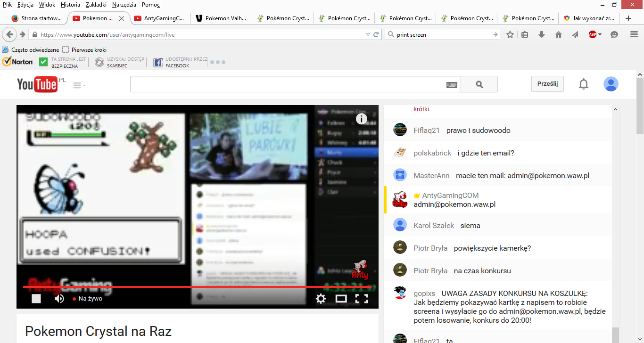Open the Adblock Plus icon
The width and height of the screenshot is (644, 343).
[x=593, y=34]
